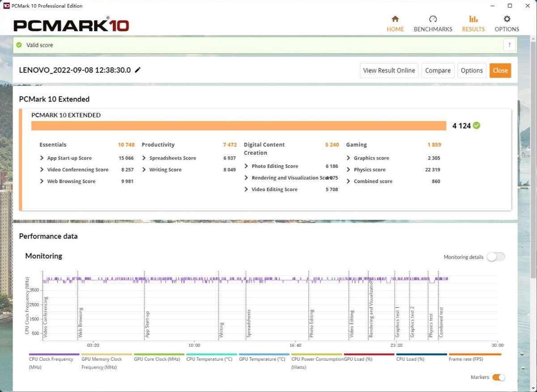Open the Benchmarks gauge icon
This screenshot has height=392, width=537.
433,19
